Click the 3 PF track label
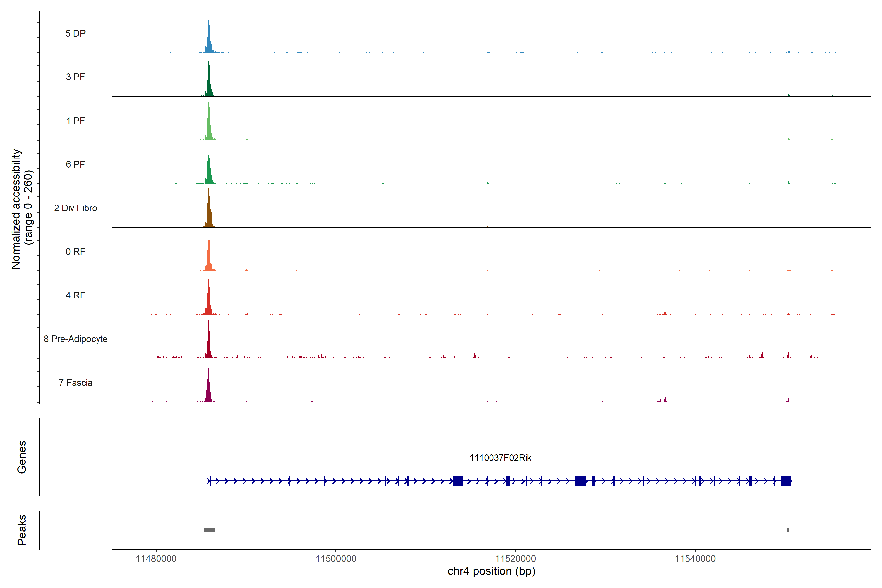 (x=75, y=77)
